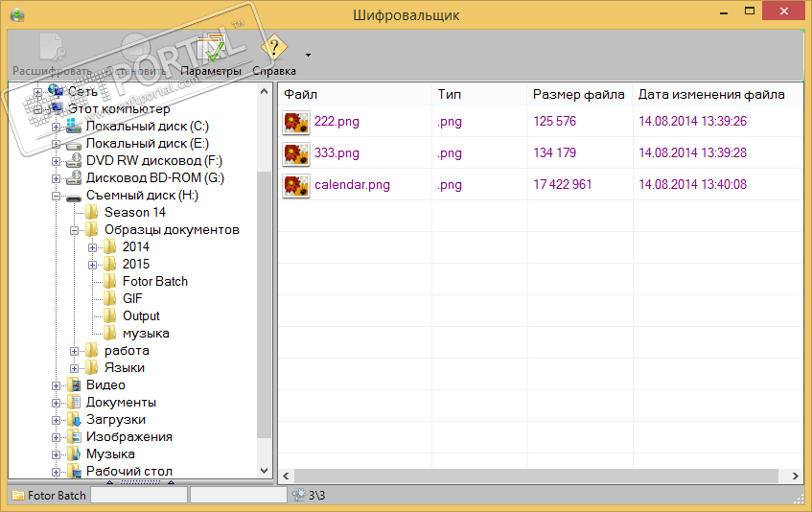812x512 pixels.
Task: Click the Загрузки folder icon
Action: point(75,419)
